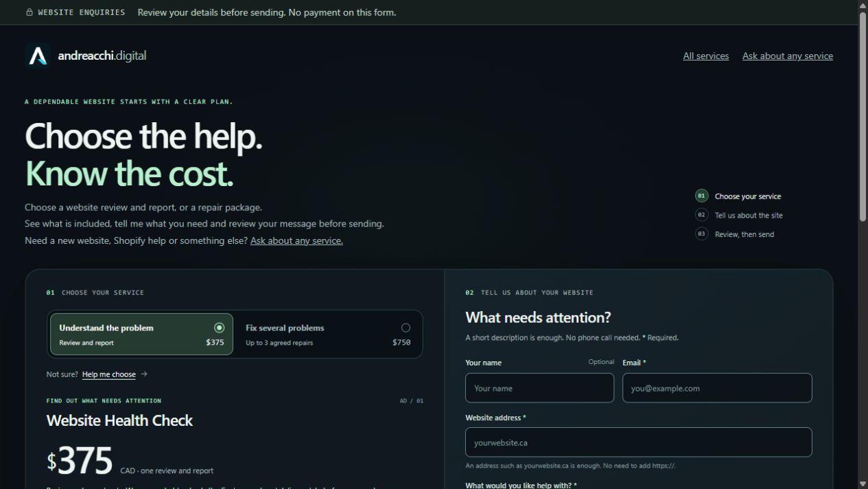
Task: Click the AD / 01 label
Action: [x=412, y=401]
